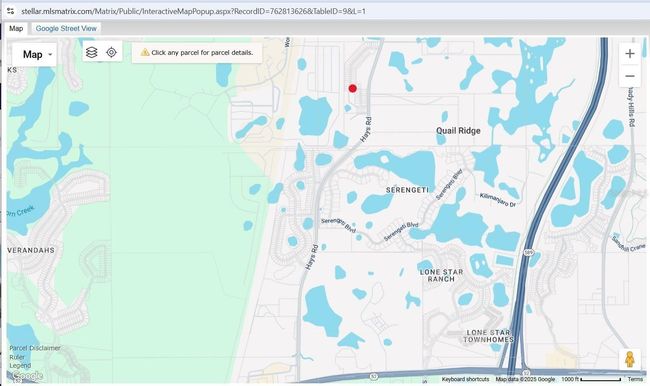The width and height of the screenshot is (650, 386).
Task: Switch to the Map tab
Action: 16,29
